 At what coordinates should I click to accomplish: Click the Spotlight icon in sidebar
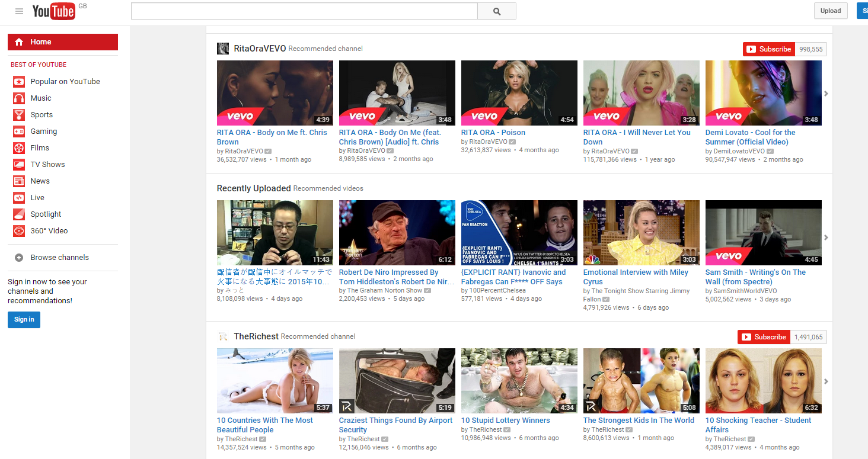point(19,214)
